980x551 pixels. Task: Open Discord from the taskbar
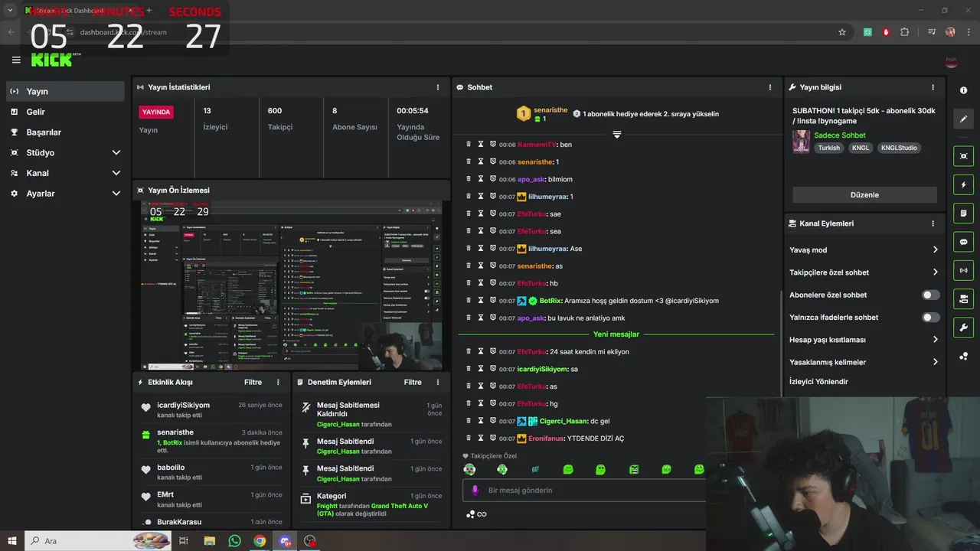(x=285, y=541)
